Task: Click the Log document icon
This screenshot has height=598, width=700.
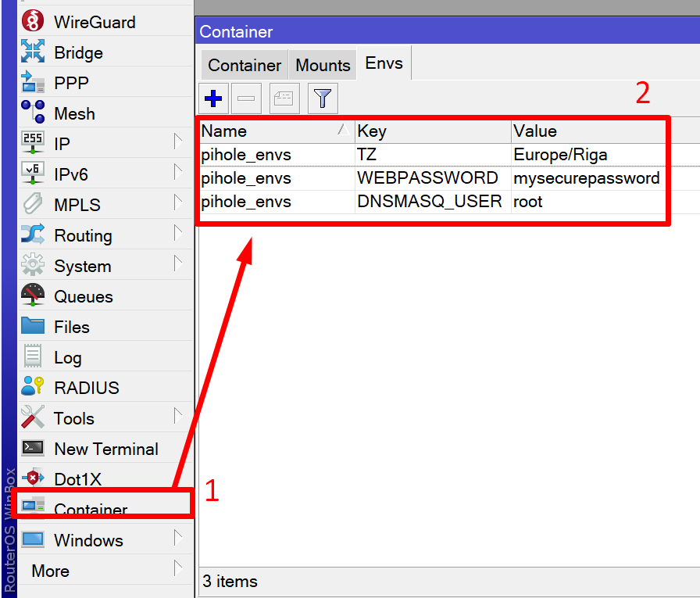Action: click(x=33, y=356)
